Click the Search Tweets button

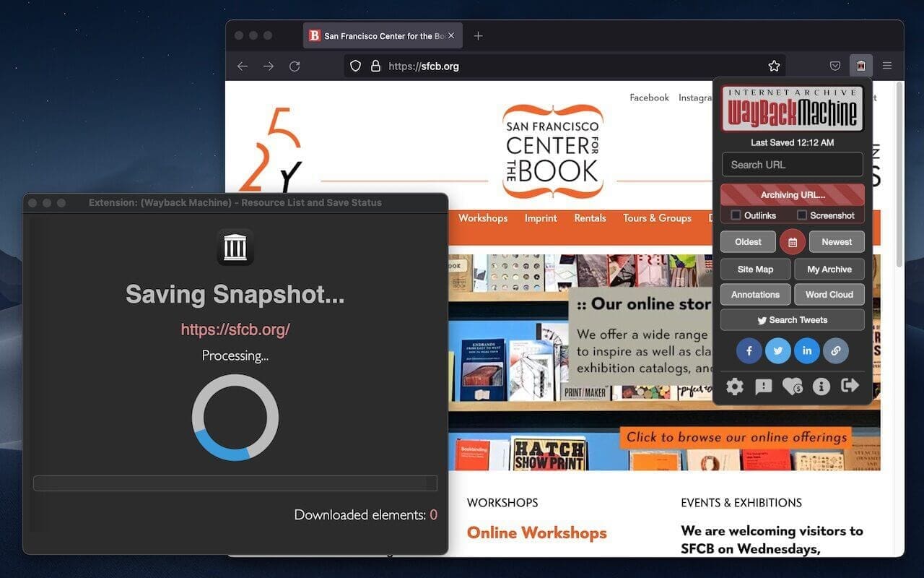793,320
